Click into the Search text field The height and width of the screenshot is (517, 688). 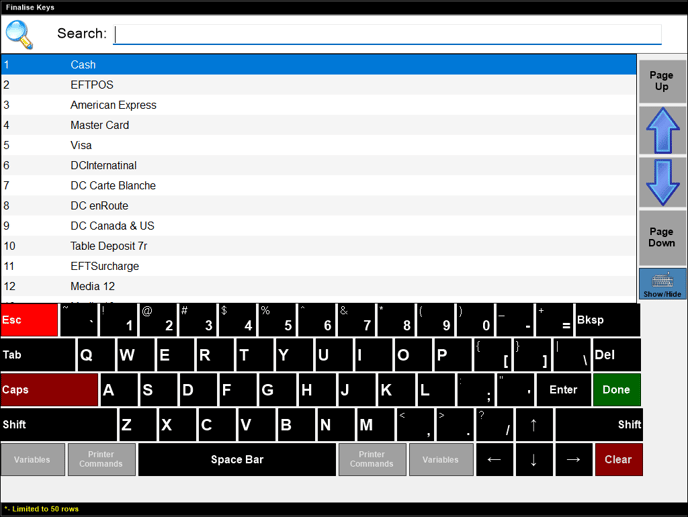click(x=388, y=34)
